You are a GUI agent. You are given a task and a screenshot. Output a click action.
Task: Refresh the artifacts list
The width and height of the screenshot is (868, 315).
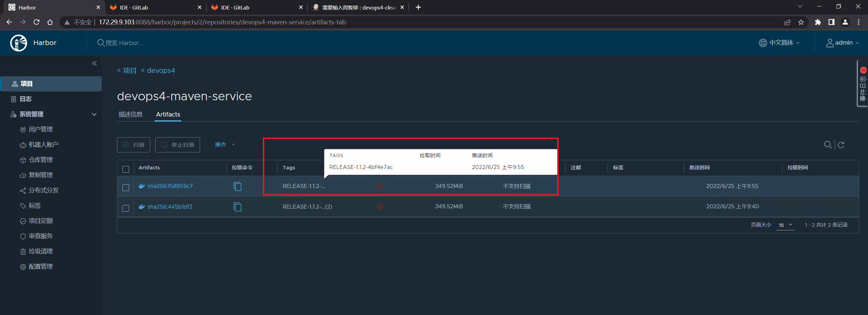(841, 145)
